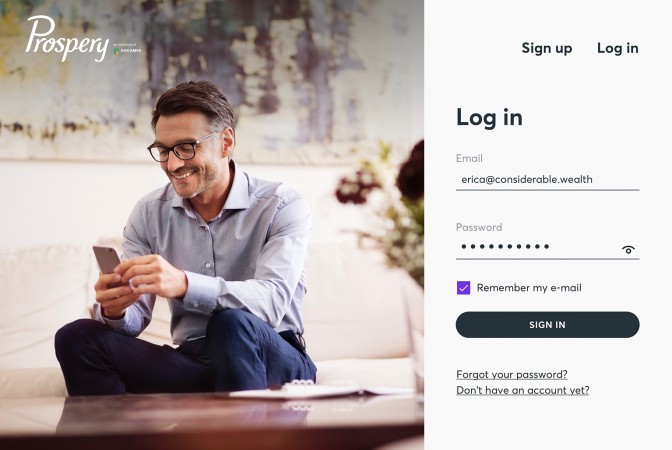Follow Don't have an account yet link
This screenshot has width=672, height=450.
point(522,390)
